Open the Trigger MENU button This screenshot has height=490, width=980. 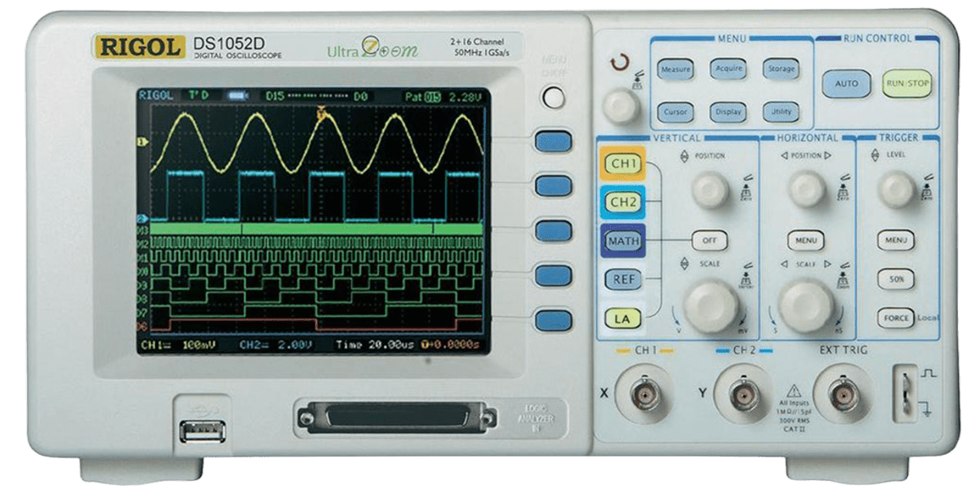click(896, 240)
